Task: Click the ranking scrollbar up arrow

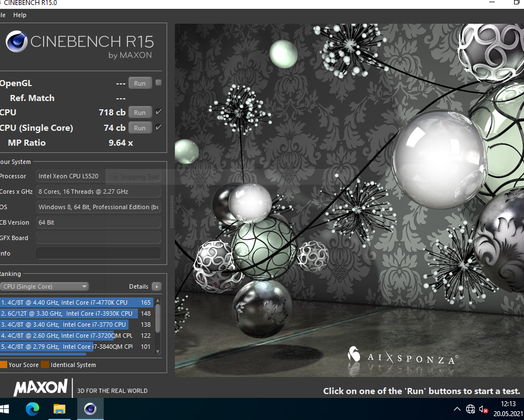Action: click(x=158, y=300)
